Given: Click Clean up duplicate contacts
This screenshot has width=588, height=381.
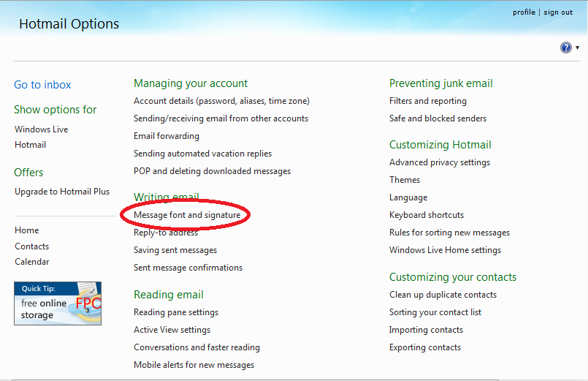Looking at the screenshot, I should [x=443, y=295].
